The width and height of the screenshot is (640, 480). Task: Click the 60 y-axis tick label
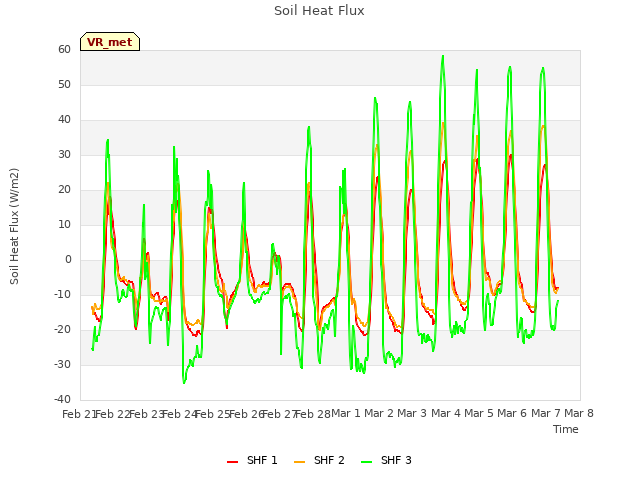coord(64,49)
